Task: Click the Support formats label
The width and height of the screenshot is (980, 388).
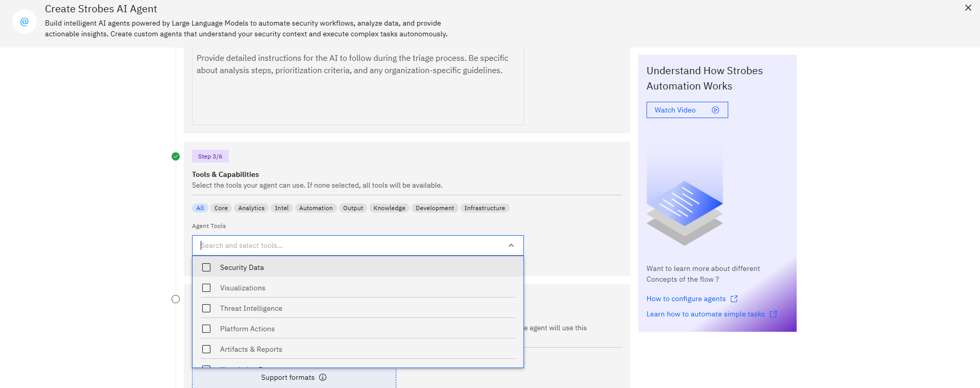Action: point(288,377)
